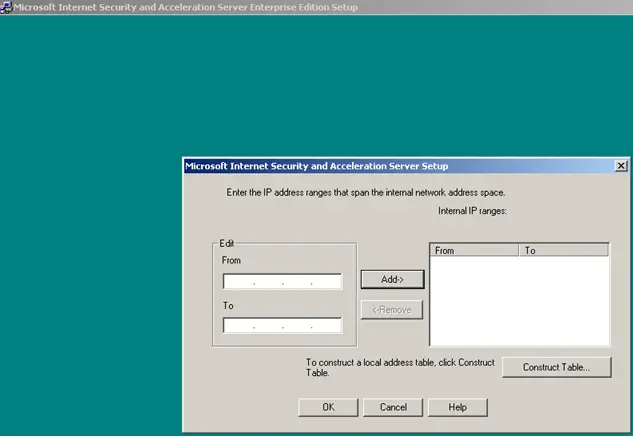Screen dimensions: 633x438
Task: Click the 'To construct a local address table' text
Action: [400, 367]
